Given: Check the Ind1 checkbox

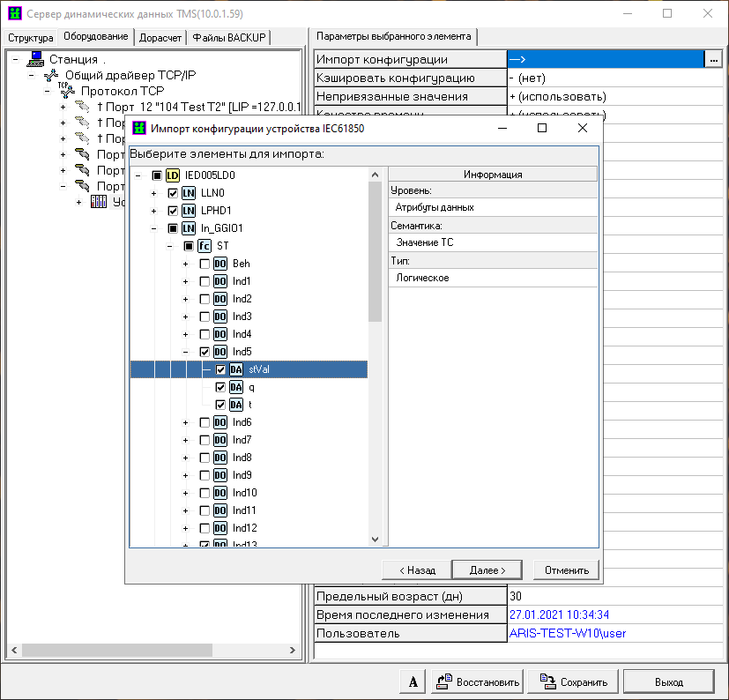Looking at the screenshot, I should click(x=205, y=281).
